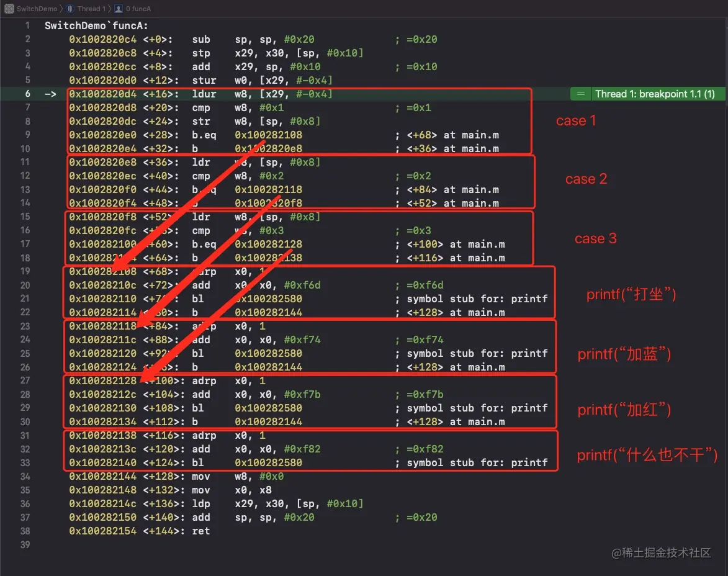Click line number 20 in the gutter
728x576 pixels.
25,286
